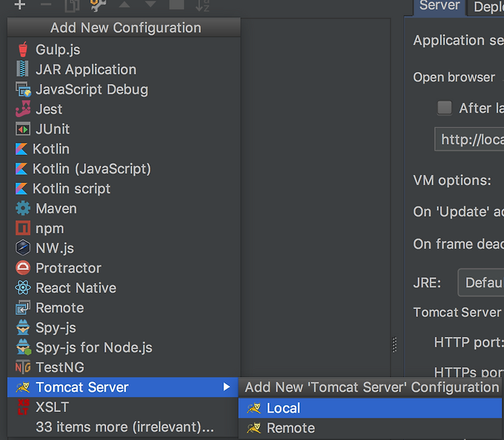Switch to the Server tab
This screenshot has width=504, height=440.
(x=440, y=6)
